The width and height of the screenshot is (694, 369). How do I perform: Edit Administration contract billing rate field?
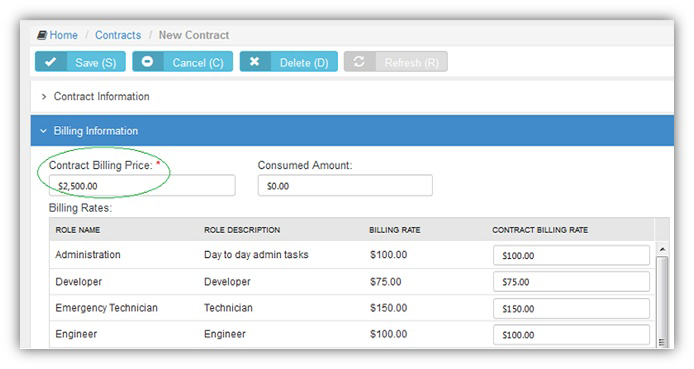coord(571,255)
